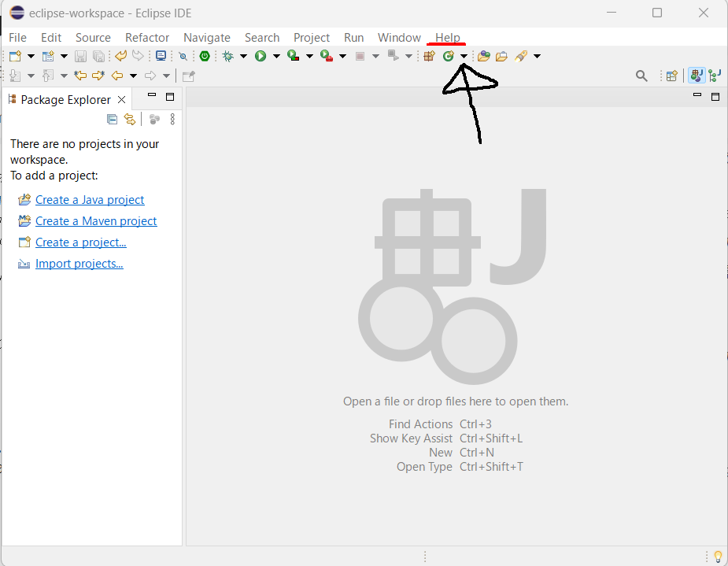Image resolution: width=728 pixels, height=566 pixels.
Task: Expand the External Tools dropdown arrow
Action: [342, 56]
